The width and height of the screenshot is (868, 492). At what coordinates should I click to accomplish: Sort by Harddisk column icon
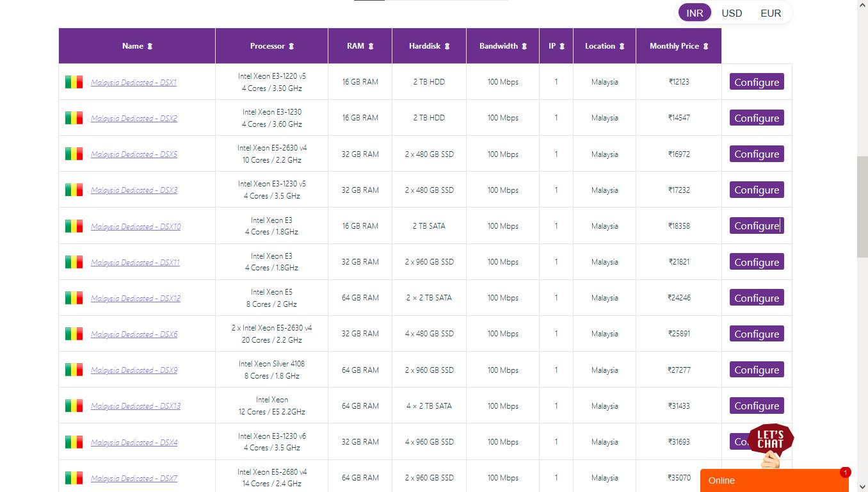click(447, 46)
